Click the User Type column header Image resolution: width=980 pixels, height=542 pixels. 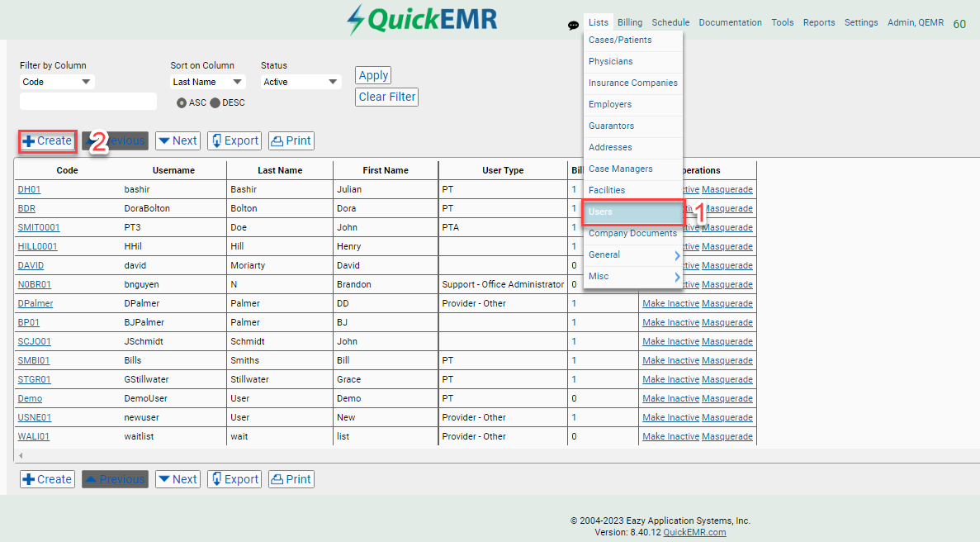click(503, 170)
